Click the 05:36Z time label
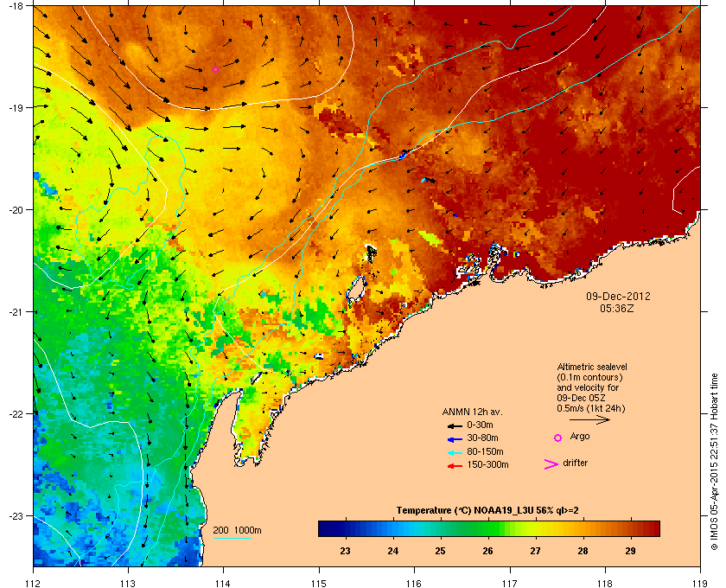The width and height of the screenshot is (726, 588). (617, 308)
